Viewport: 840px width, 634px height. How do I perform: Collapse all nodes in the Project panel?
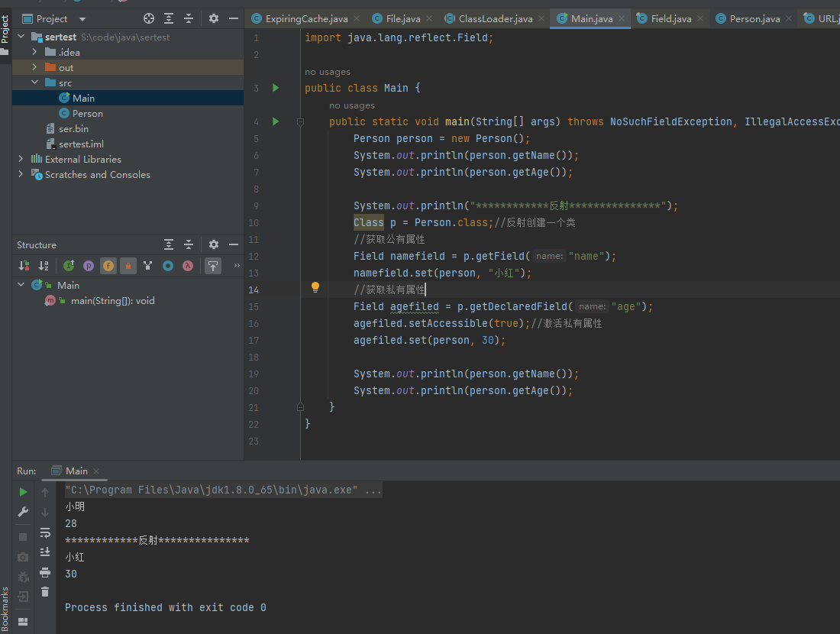(189, 19)
